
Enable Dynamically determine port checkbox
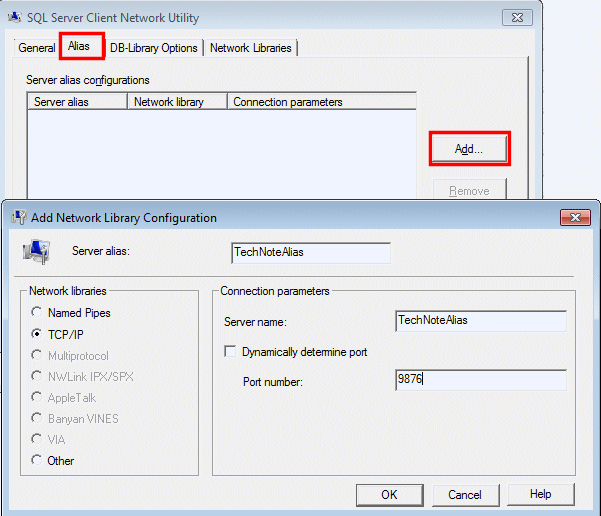[x=230, y=351]
